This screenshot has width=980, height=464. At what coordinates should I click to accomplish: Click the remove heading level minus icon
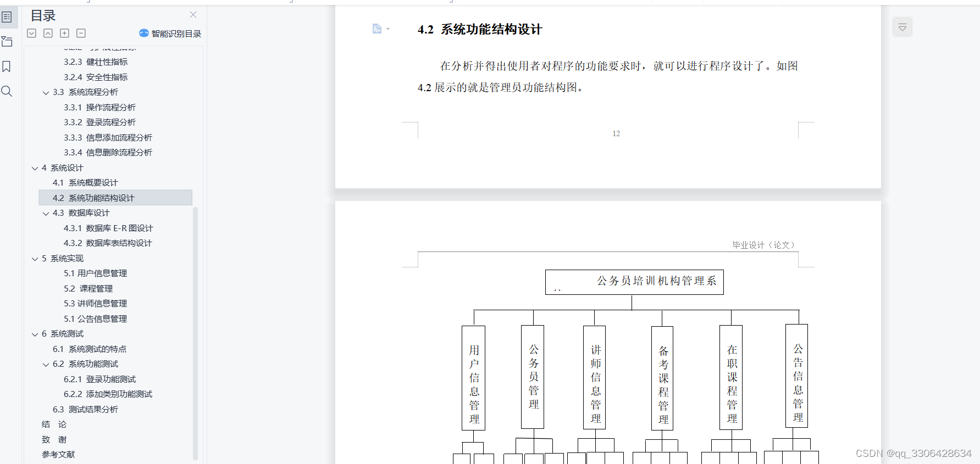click(x=81, y=33)
